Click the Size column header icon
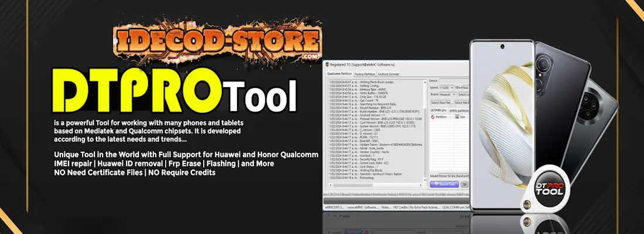This screenshot has height=234, width=644. [457, 117]
